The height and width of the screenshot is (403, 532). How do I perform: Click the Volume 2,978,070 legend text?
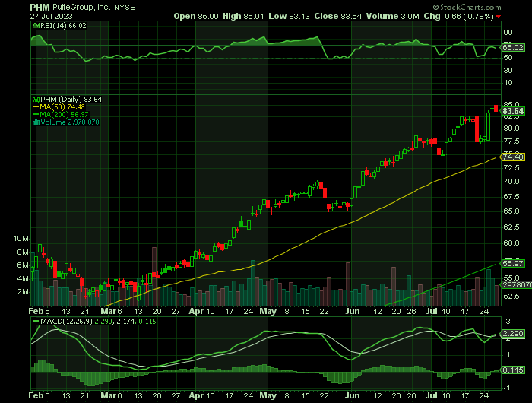[70, 122]
